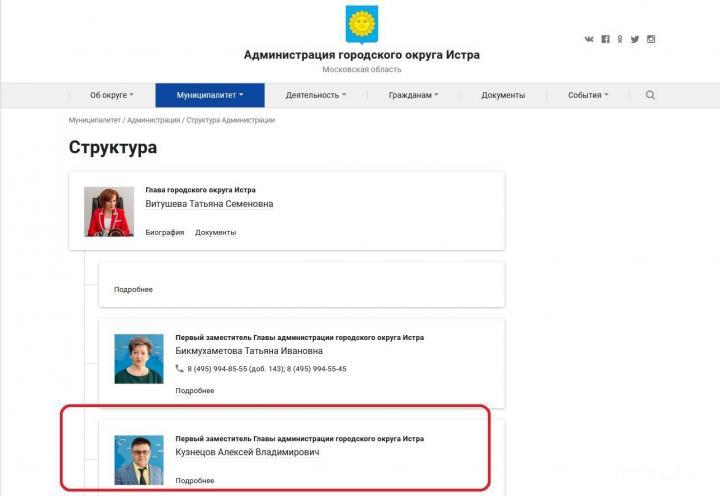
Task: Open the Facebook social icon
Action: coord(606,39)
